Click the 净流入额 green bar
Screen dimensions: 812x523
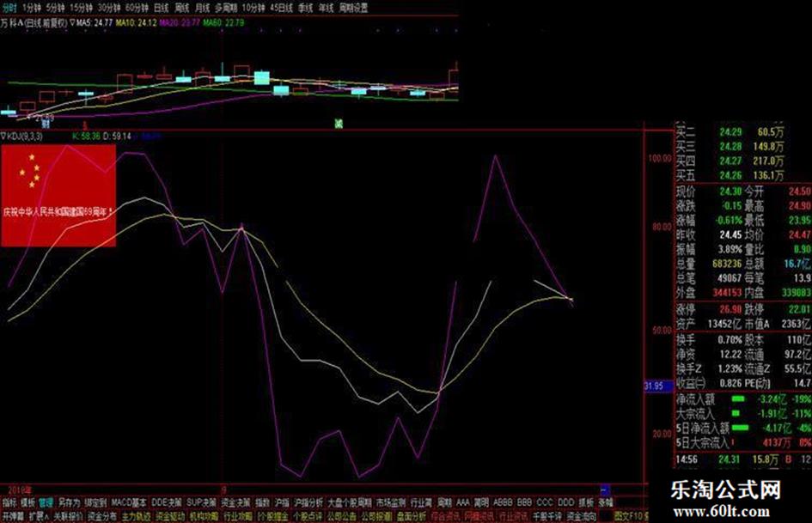click(x=737, y=399)
